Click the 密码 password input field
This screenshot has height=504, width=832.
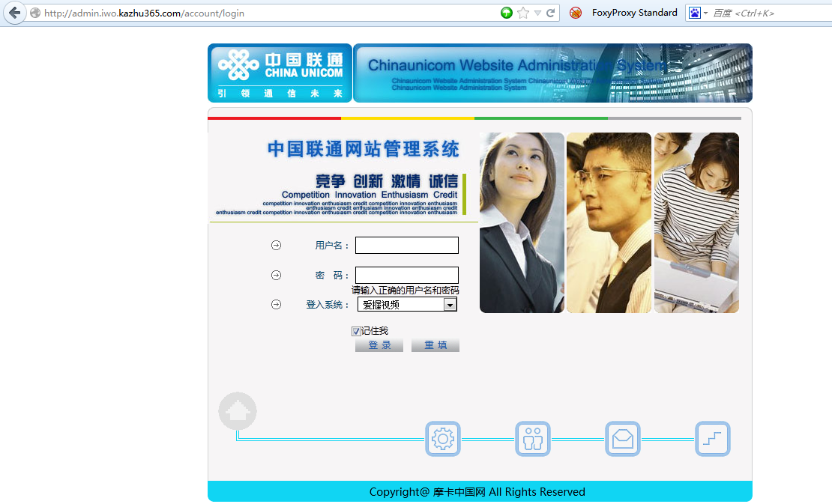(406, 275)
